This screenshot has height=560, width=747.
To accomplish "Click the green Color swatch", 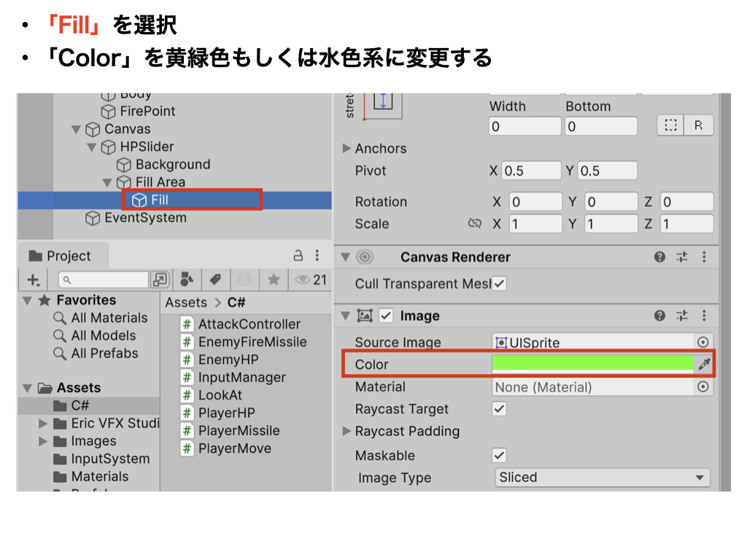I will pos(592,365).
